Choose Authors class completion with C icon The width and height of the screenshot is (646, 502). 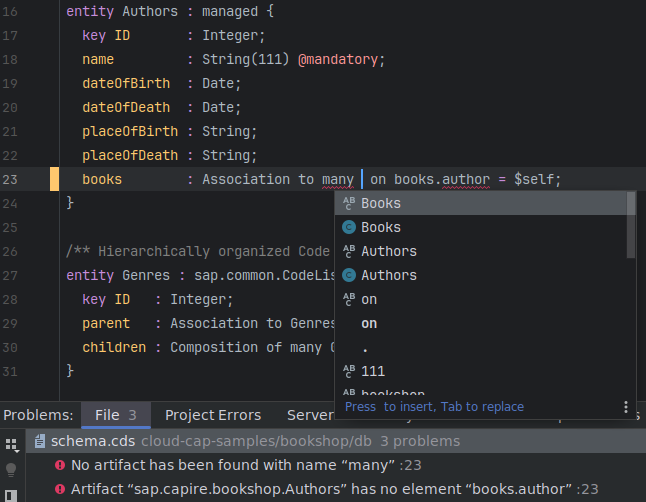[x=480, y=275]
